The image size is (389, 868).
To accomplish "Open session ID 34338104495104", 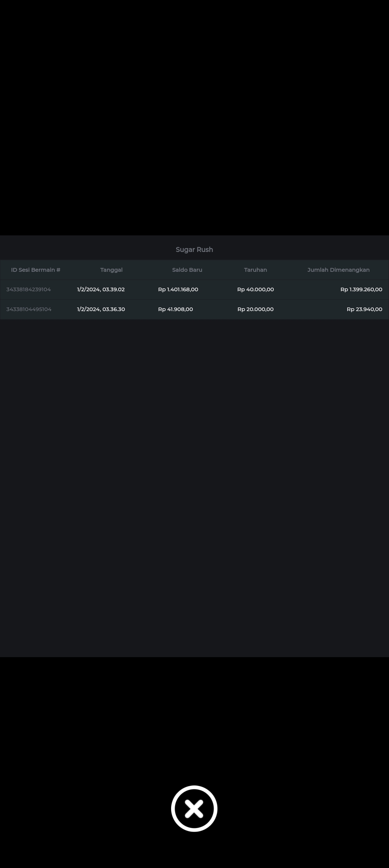I will (29, 309).
